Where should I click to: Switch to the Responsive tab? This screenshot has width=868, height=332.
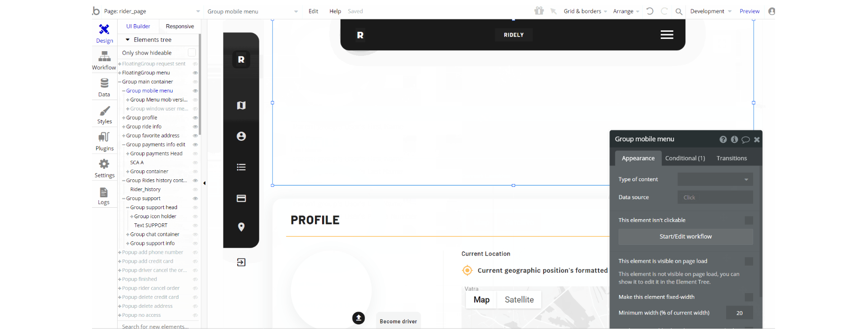[x=180, y=27]
